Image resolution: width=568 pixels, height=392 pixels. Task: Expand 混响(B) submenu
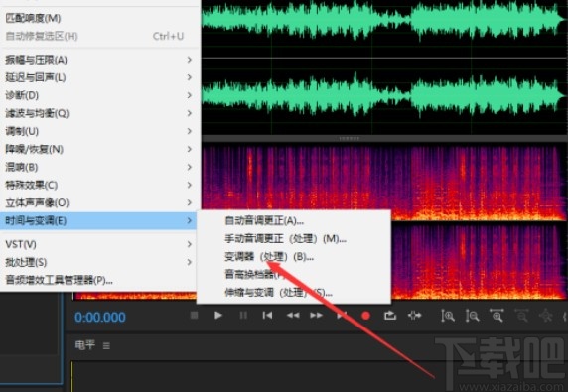pyautogui.click(x=100, y=167)
